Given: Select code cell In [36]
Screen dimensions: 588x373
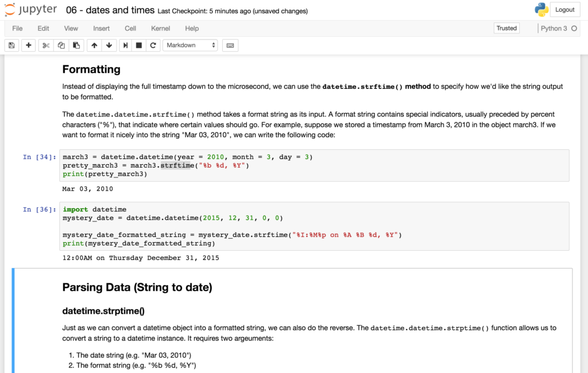Looking at the screenshot, I should 314,227.
